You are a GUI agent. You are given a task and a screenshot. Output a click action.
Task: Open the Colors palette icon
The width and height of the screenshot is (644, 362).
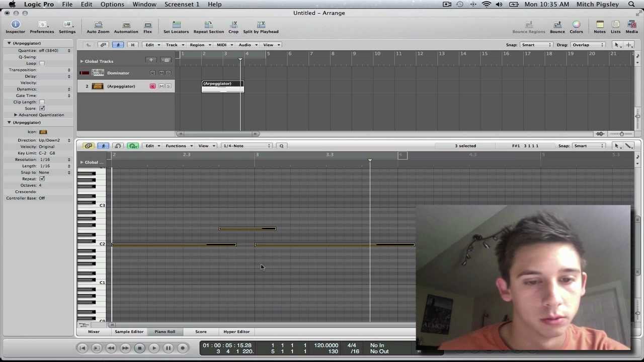pyautogui.click(x=577, y=25)
